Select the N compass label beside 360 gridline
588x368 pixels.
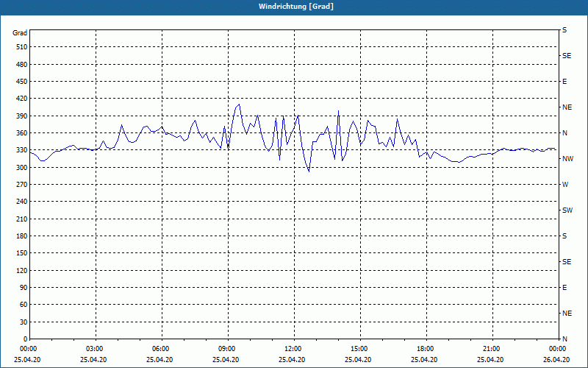565,133
